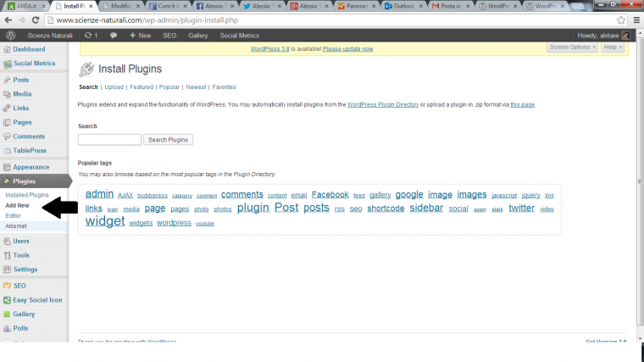644x362 pixels.
Task: Click the Links chain icon in sidebar
Action: click(7, 108)
